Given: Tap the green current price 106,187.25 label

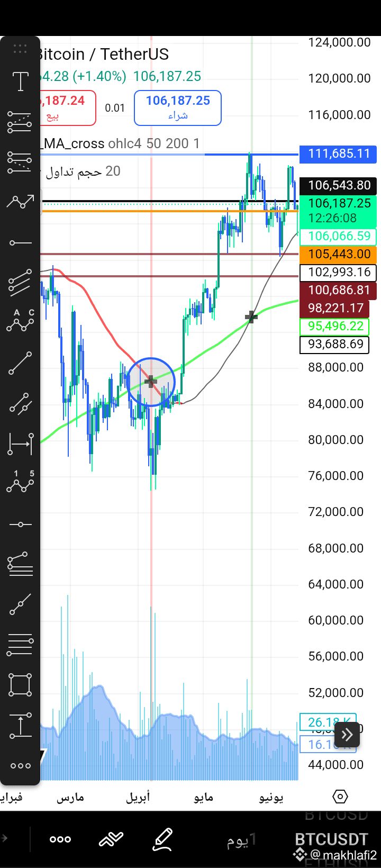Looking at the screenshot, I should click(x=339, y=210).
